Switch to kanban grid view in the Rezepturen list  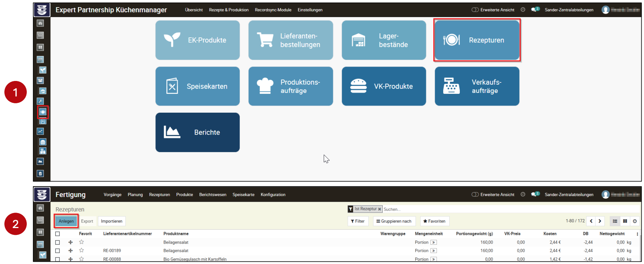click(x=625, y=221)
